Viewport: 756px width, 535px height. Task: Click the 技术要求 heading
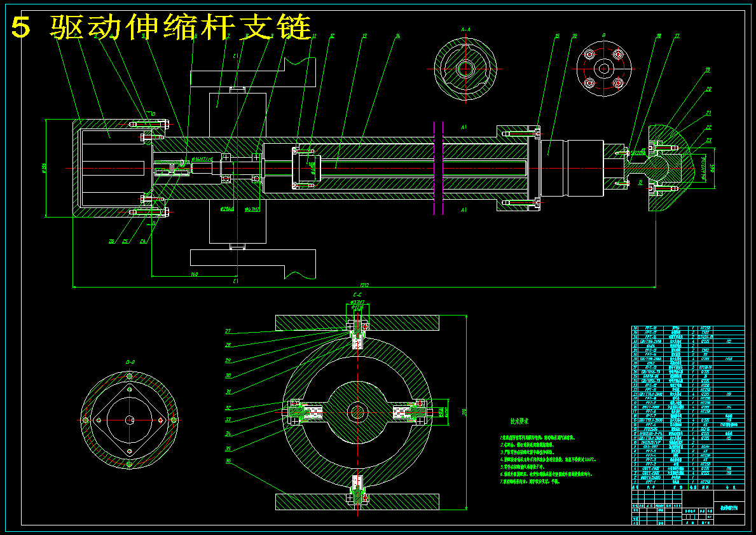[x=519, y=421]
